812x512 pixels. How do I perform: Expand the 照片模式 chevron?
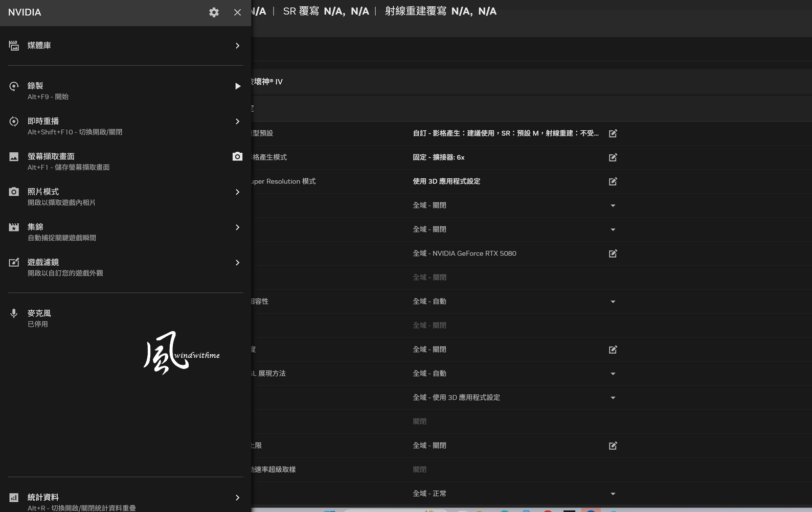click(237, 192)
